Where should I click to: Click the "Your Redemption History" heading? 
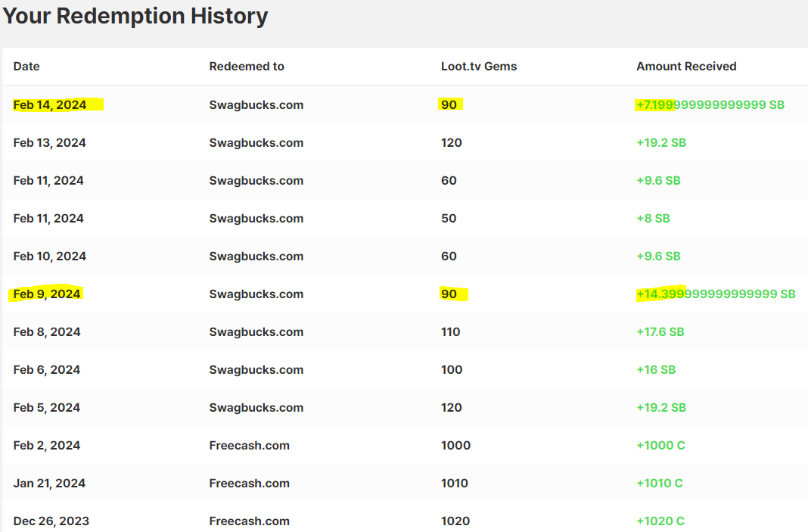tap(135, 16)
